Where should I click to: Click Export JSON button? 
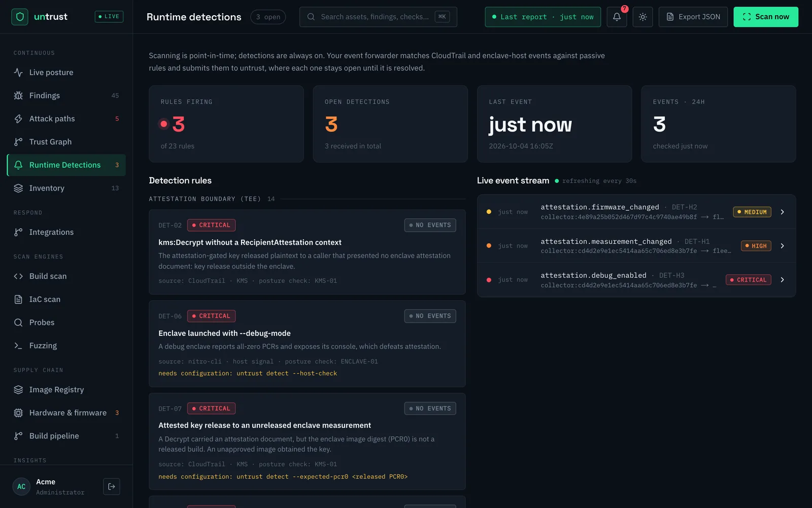(693, 17)
